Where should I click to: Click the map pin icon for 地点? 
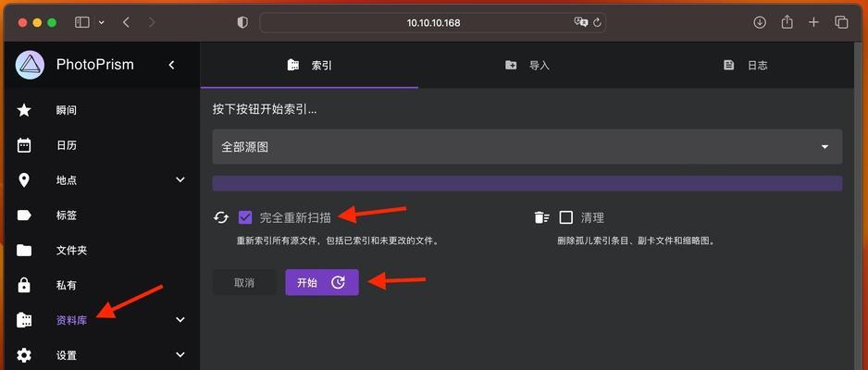coord(24,180)
